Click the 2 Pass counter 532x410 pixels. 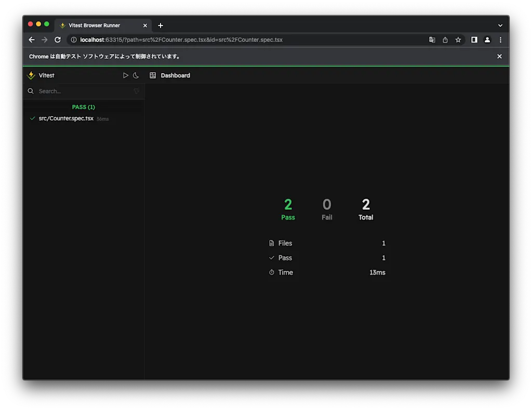[x=288, y=209]
